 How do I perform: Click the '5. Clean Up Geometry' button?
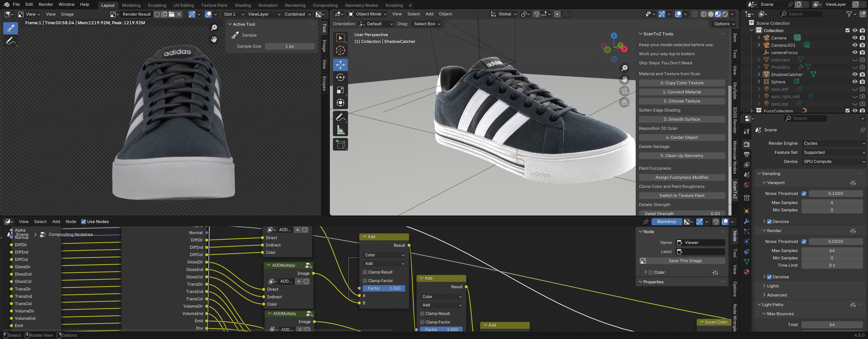coord(682,156)
